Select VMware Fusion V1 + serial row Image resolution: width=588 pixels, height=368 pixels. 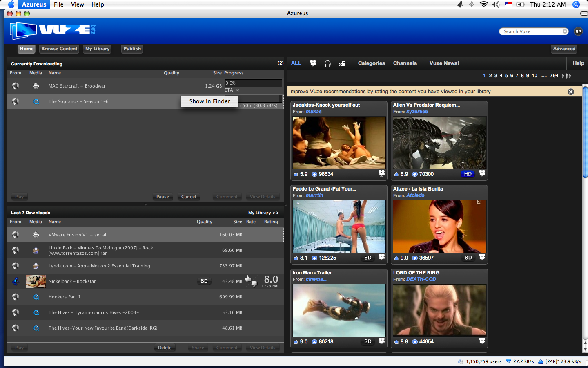[x=145, y=235]
